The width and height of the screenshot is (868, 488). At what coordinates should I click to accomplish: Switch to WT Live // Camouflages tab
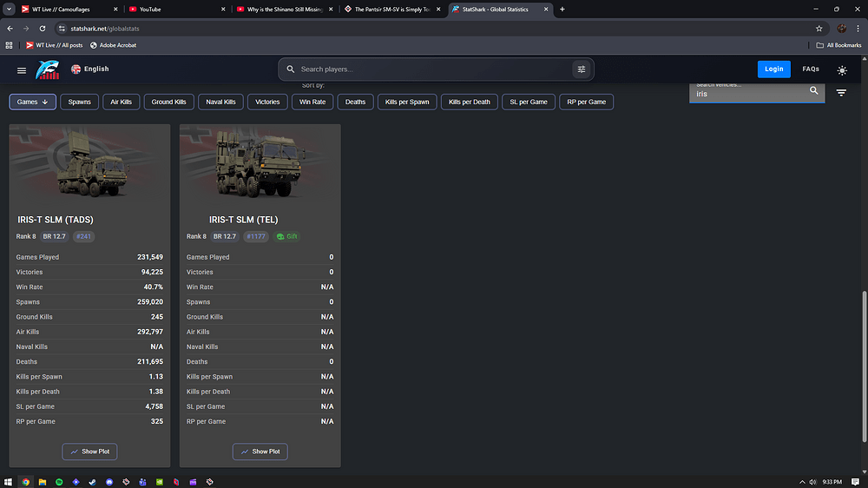click(68, 10)
